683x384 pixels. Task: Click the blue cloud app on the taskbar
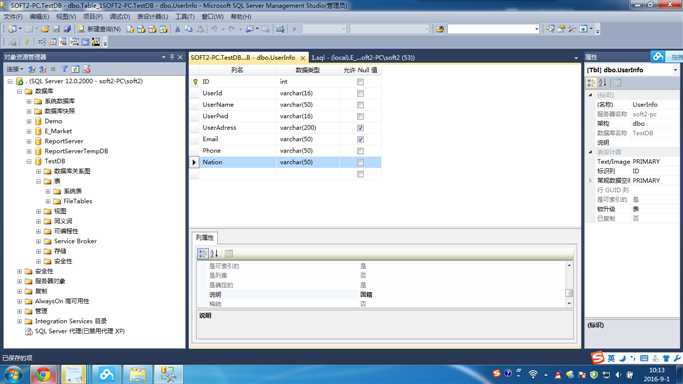tap(106, 374)
